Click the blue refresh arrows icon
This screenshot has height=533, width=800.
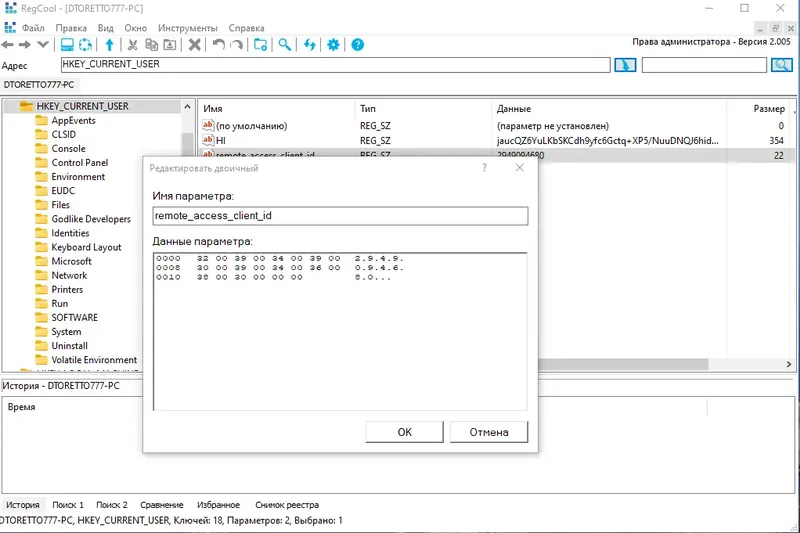(310, 45)
